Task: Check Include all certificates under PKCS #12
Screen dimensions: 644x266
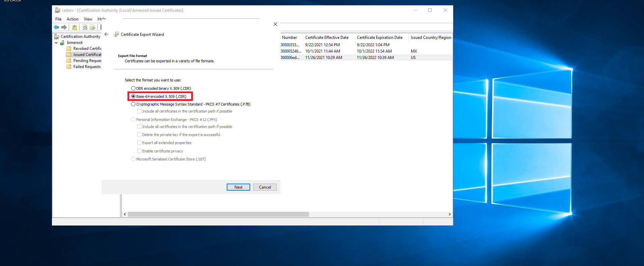Action: tap(139, 127)
